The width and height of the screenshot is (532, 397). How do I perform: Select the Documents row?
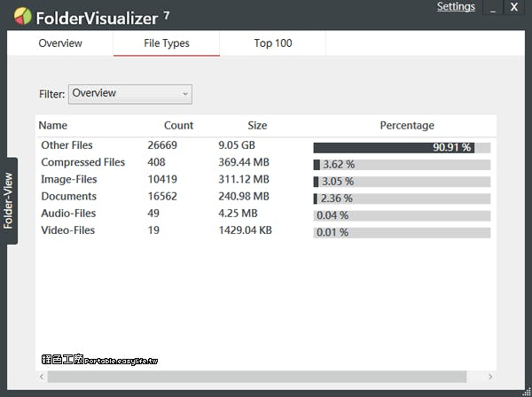266,197
